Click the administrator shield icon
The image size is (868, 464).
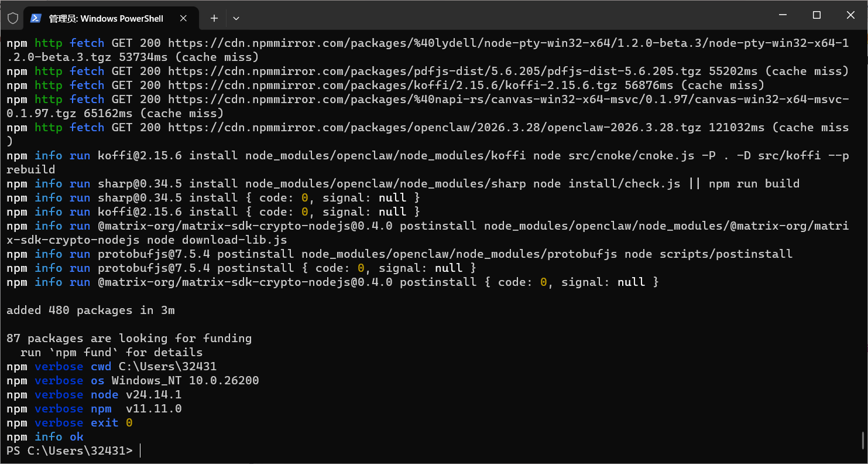point(13,18)
